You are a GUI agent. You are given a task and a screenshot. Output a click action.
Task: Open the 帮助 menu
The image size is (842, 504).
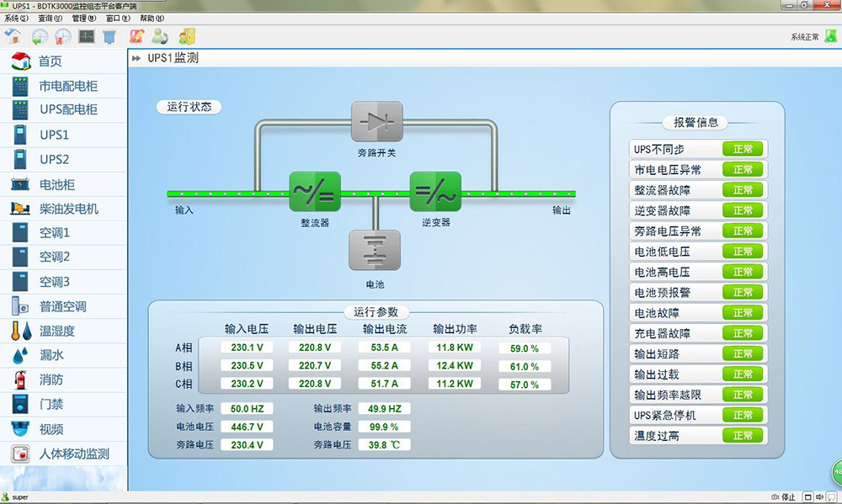pyautogui.click(x=152, y=18)
